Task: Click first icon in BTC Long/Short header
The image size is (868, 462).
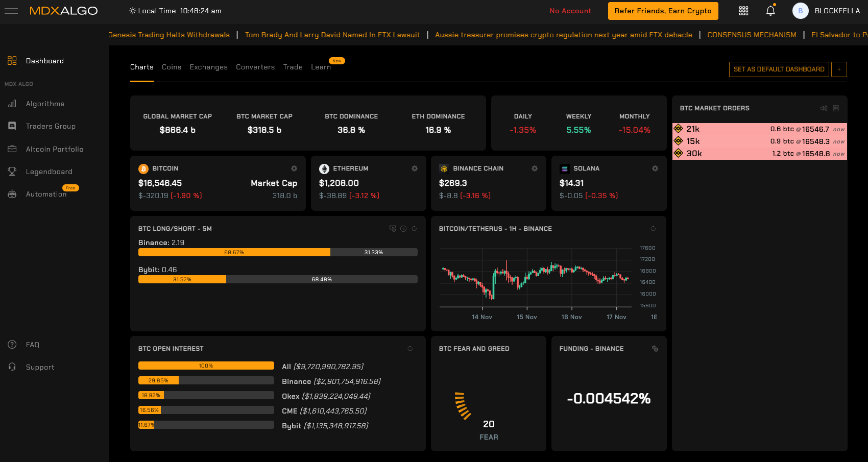Action: tap(393, 229)
